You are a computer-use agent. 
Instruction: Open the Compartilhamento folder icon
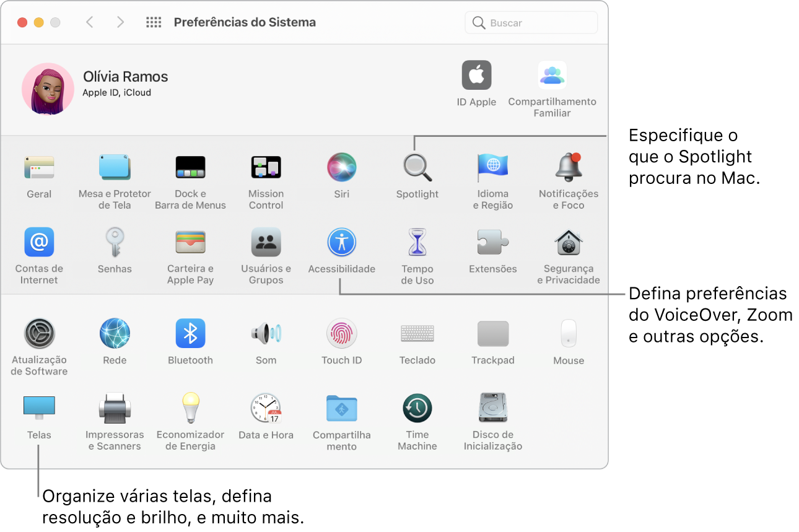342,409
